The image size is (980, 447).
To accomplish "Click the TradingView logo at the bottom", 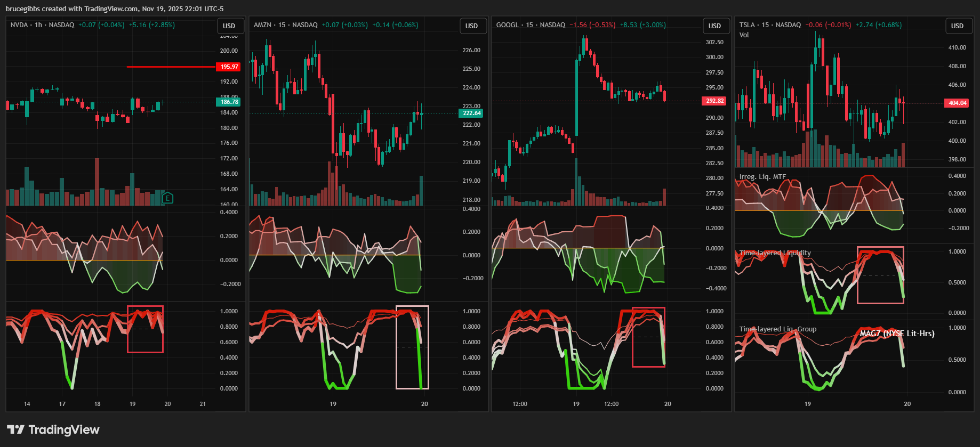I will click(x=53, y=430).
